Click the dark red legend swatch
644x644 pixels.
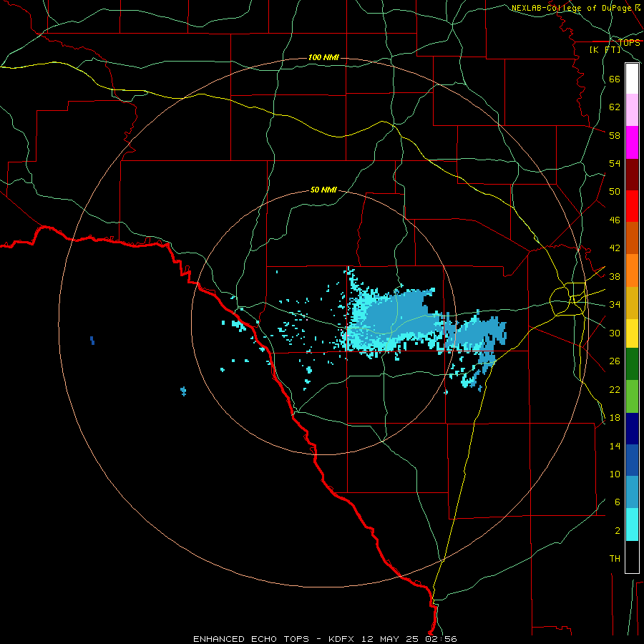pos(632,174)
